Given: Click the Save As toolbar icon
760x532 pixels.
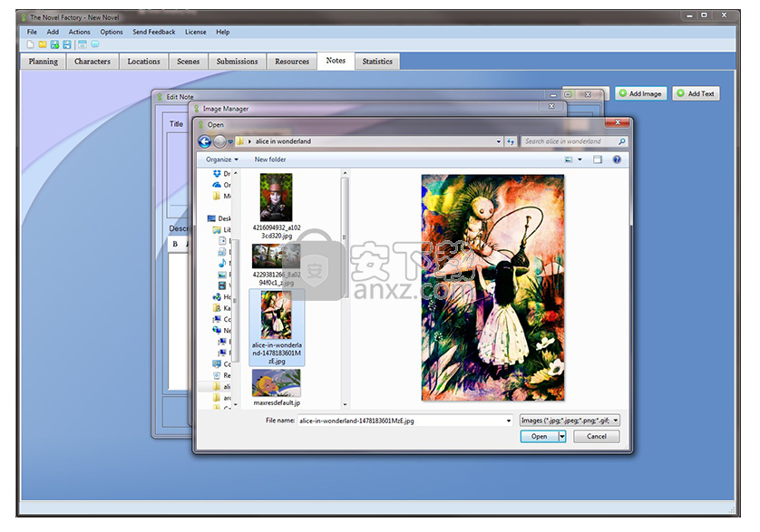Looking at the screenshot, I should (x=54, y=44).
